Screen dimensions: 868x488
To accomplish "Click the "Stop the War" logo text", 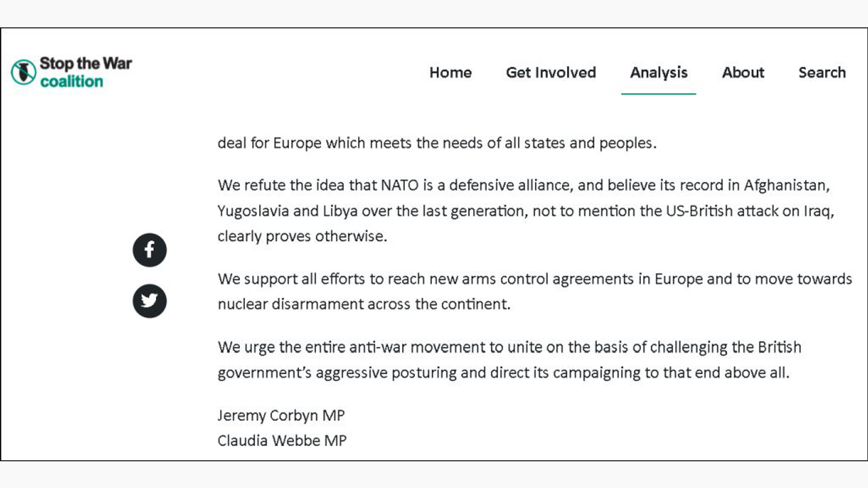I will pyautogui.click(x=85, y=64).
